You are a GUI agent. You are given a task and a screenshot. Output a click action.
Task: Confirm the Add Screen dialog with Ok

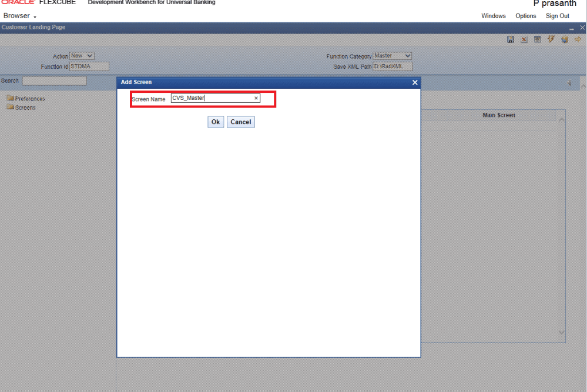tap(216, 122)
